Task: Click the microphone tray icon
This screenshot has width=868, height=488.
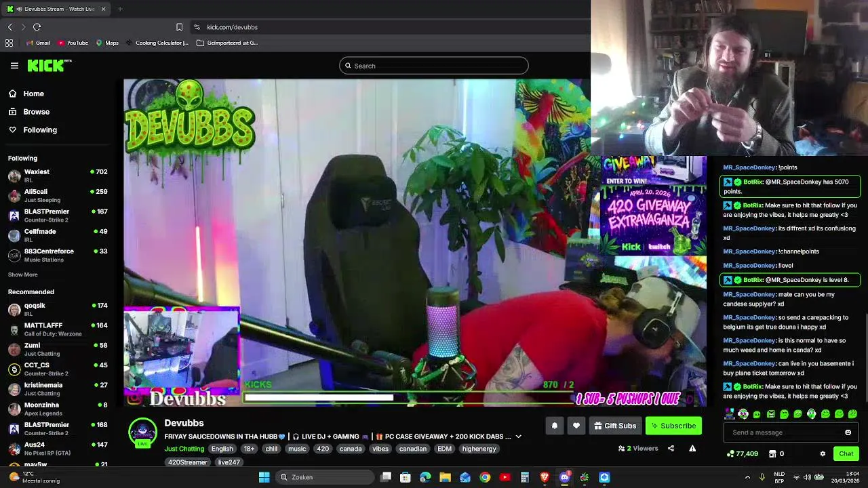Action: pos(762,477)
